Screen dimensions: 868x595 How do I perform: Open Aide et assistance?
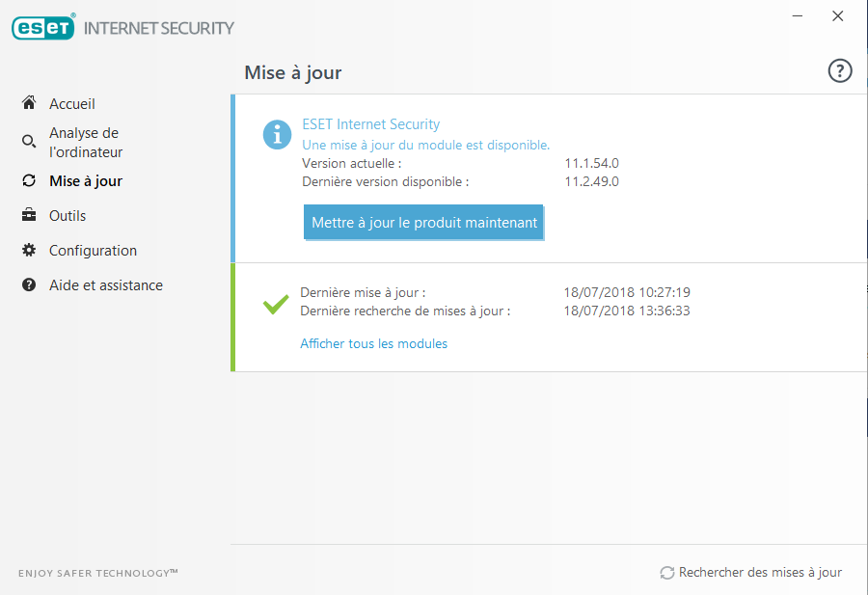(106, 284)
